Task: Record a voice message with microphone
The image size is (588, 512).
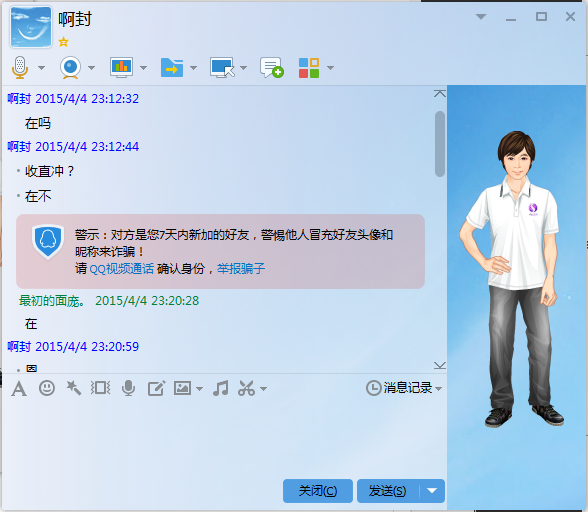Action: coord(128,388)
